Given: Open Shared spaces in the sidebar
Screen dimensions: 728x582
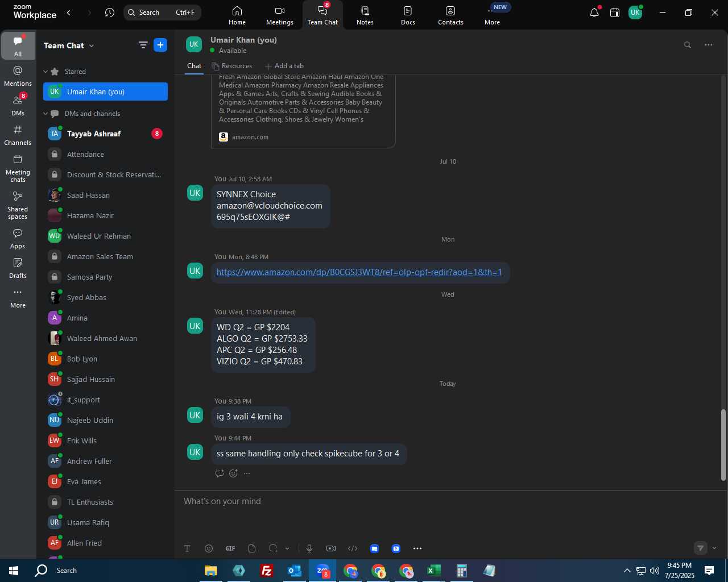Looking at the screenshot, I should click(x=18, y=205).
